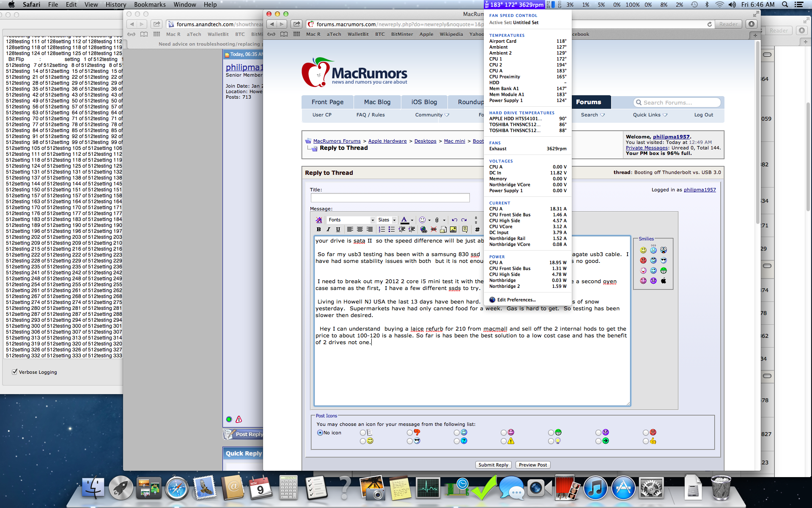Click the ordered list icon

(381, 229)
